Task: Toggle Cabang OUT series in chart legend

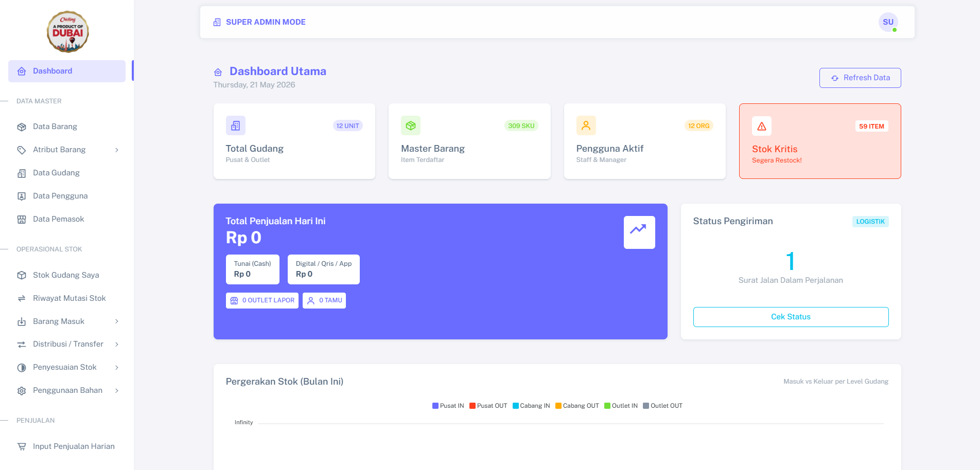Action: [x=577, y=406]
